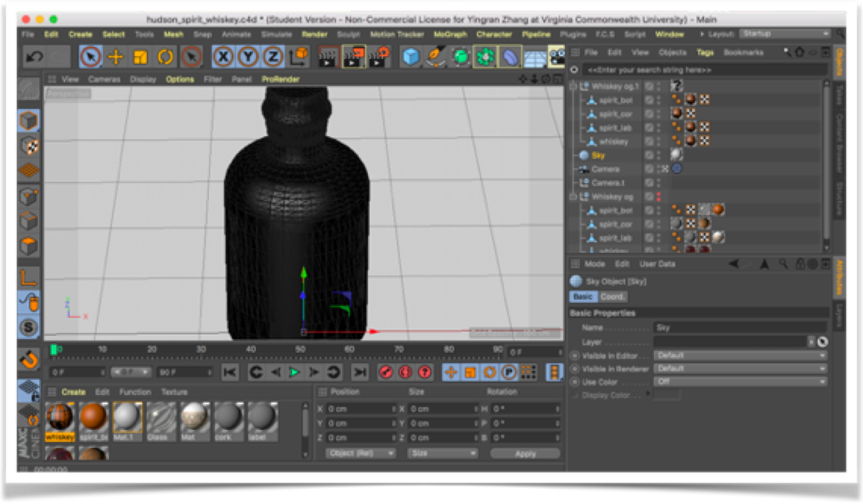Play the animation forwards
Screen dimensions: 863x504
(x=294, y=373)
